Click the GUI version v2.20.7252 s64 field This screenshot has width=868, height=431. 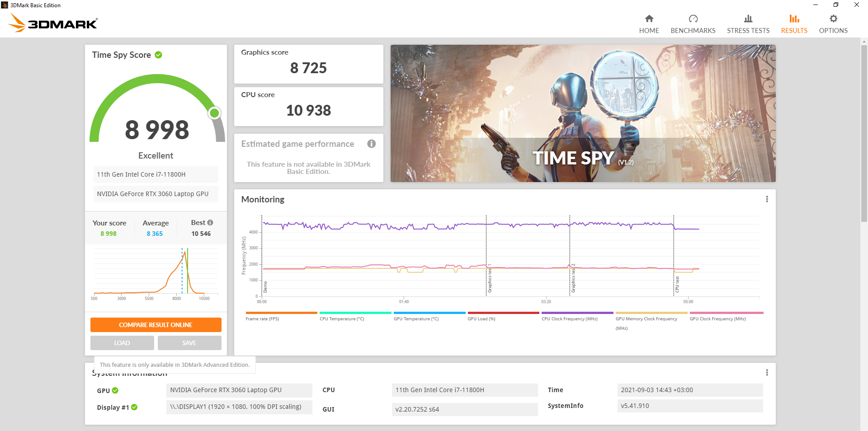coord(465,409)
